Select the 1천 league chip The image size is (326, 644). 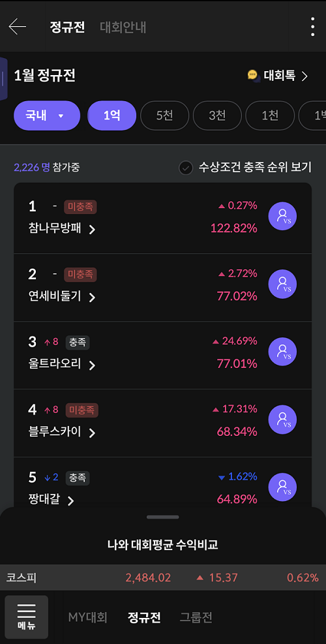(x=270, y=115)
